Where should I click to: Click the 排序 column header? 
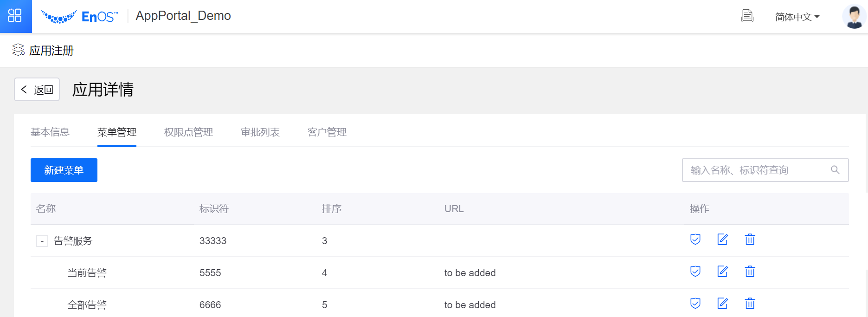pyautogui.click(x=332, y=209)
